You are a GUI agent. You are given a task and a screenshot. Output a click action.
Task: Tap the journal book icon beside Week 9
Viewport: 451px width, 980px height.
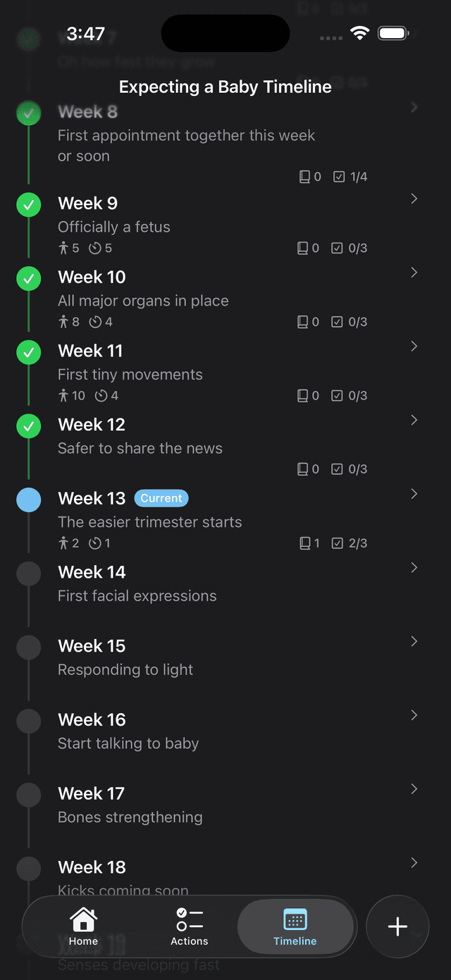click(x=304, y=247)
